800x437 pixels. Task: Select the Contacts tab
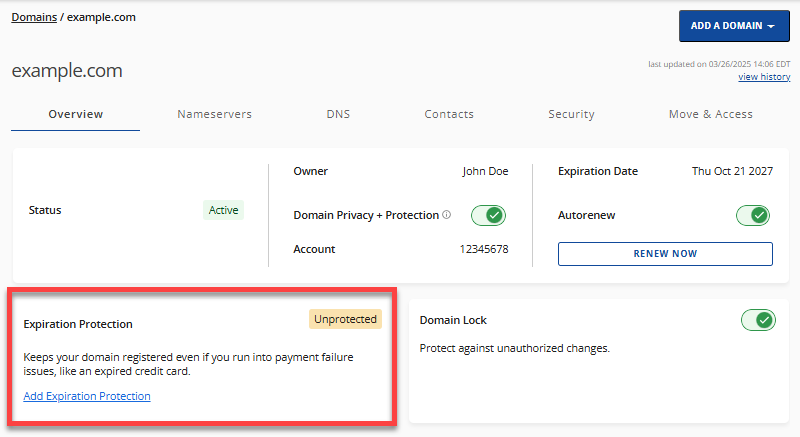pos(449,114)
